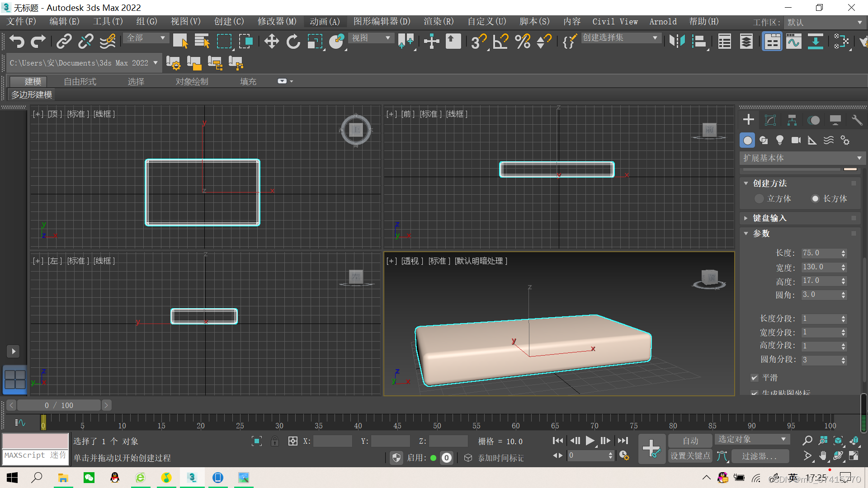Viewport: 868px width, 488px height.
Task: Select the Lights category icon
Action: tap(780, 141)
